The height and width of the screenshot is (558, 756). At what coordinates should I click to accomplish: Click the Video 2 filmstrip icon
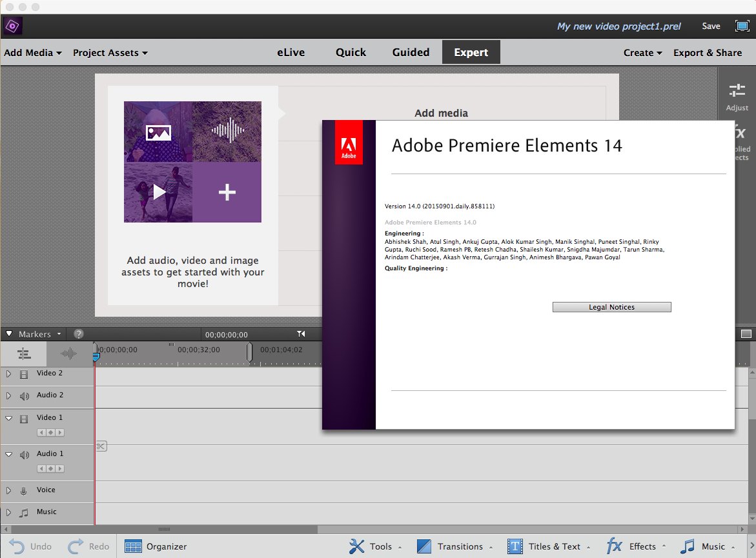24,374
